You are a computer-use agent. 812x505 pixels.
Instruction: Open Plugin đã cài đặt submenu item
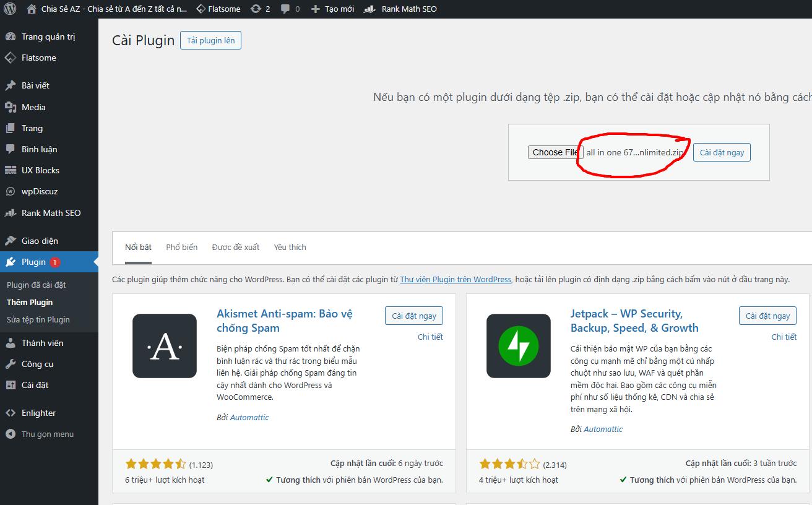tap(36, 285)
